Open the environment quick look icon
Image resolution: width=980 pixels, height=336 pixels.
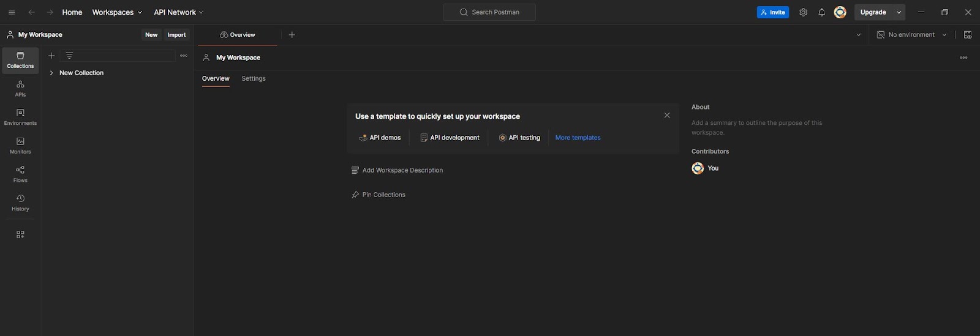(x=968, y=35)
